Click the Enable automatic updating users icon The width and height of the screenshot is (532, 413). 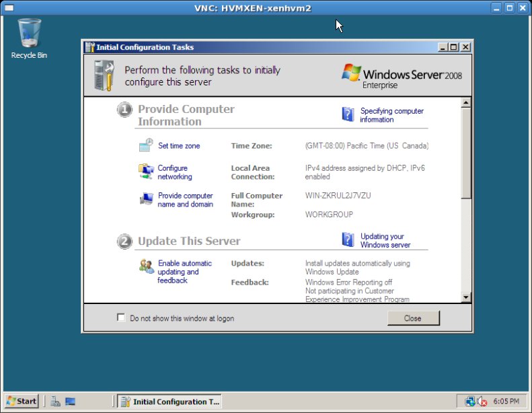[x=146, y=266]
